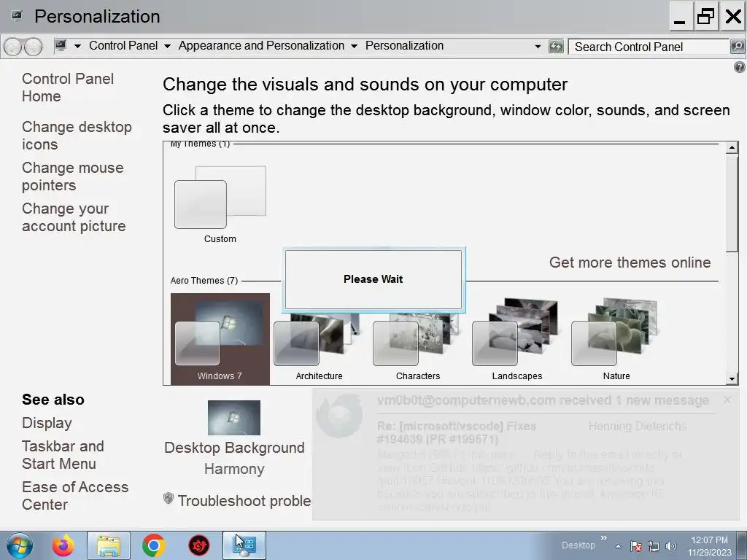Click the Search Control Panel field

click(x=649, y=47)
